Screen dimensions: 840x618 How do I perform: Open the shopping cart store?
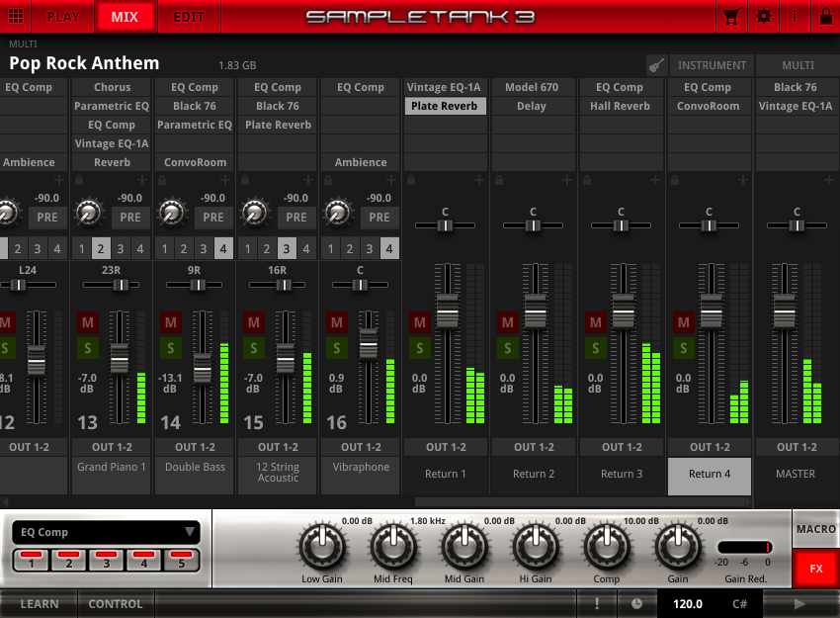[x=731, y=17]
